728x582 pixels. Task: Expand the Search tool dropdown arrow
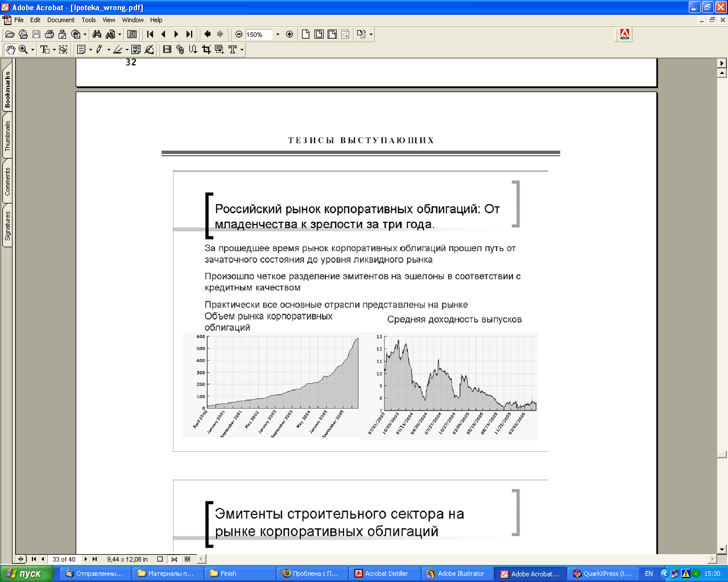[x=119, y=34]
